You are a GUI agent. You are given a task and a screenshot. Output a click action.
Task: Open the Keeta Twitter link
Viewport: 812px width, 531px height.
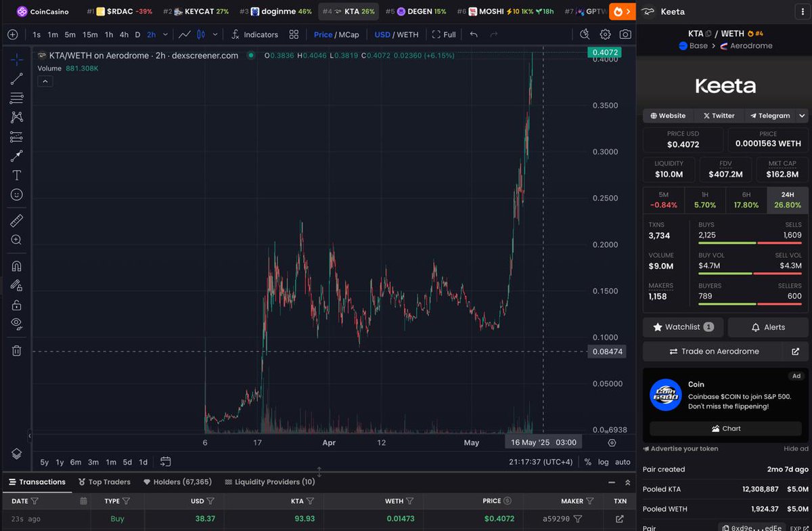pyautogui.click(x=719, y=116)
